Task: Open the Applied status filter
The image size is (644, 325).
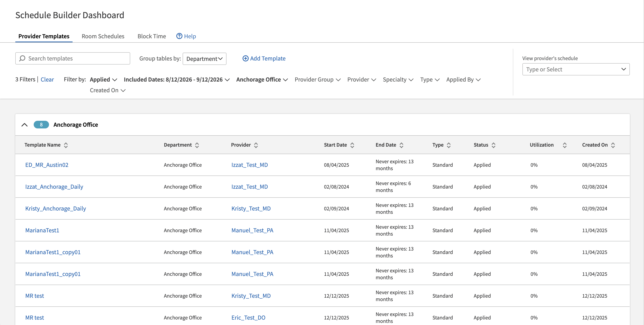Action: point(104,79)
